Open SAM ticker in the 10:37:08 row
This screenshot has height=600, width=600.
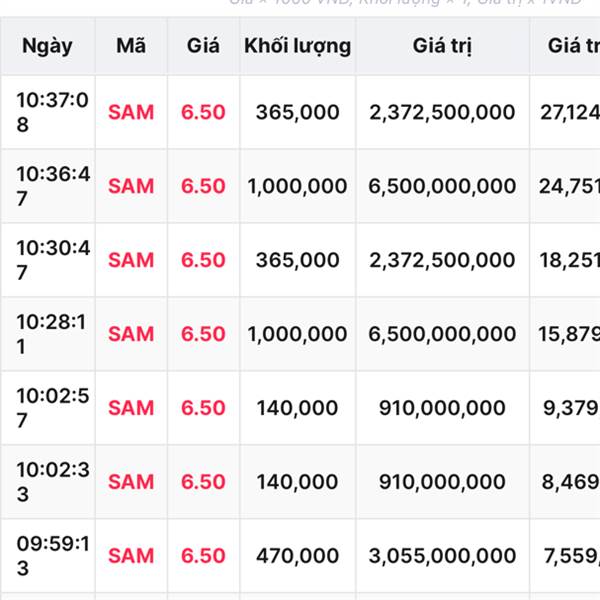coord(131,112)
